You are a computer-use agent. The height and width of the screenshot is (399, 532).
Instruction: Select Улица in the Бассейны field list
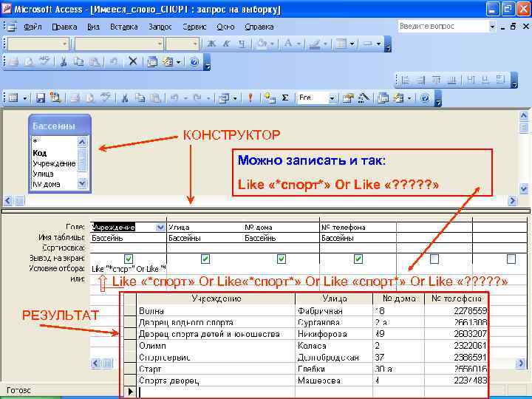[x=43, y=174]
